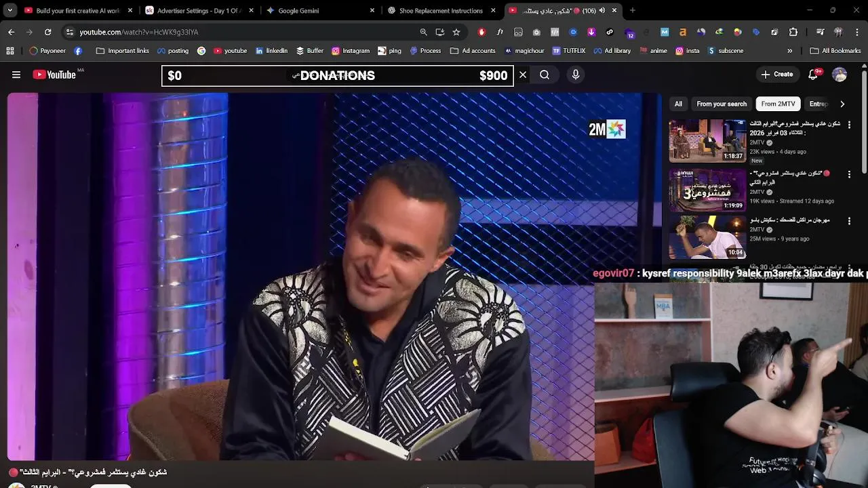The image size is (868, 488).
Task: Bookmark this page with the star icon
Action: tap(456, 32)
